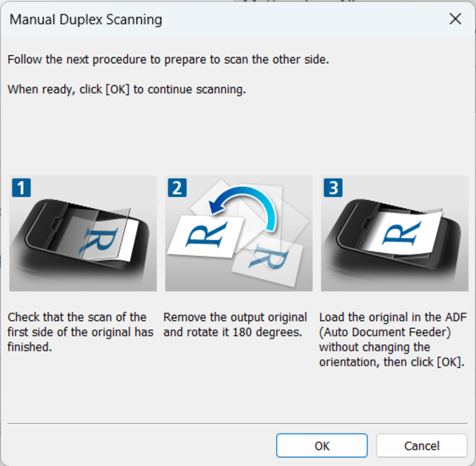Viewport: 476px width, 466px height.
Task: Click the upright R page in step 2
Action: pos(206,234)
